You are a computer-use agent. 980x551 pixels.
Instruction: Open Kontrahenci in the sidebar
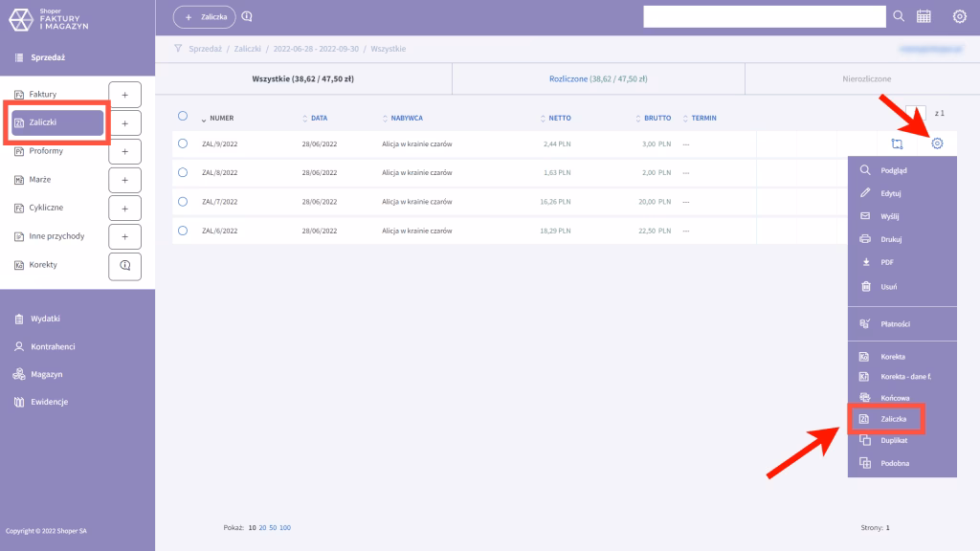[53, 346]
